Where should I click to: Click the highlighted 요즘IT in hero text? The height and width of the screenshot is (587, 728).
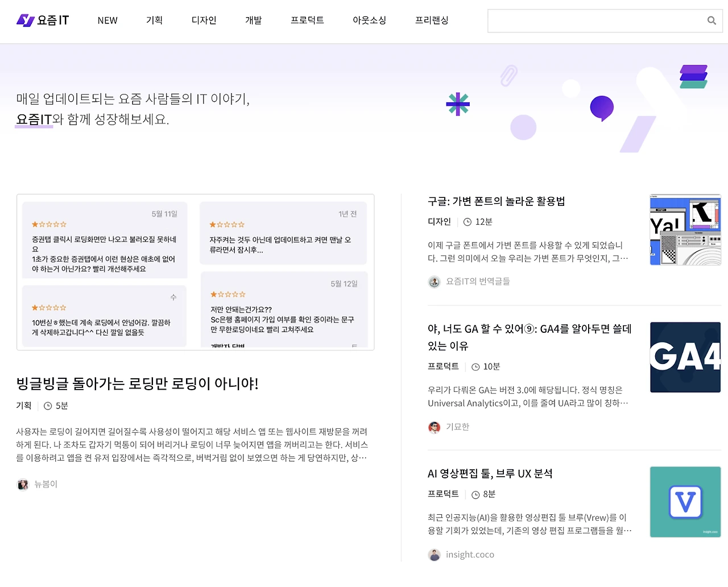click(34, 119)
